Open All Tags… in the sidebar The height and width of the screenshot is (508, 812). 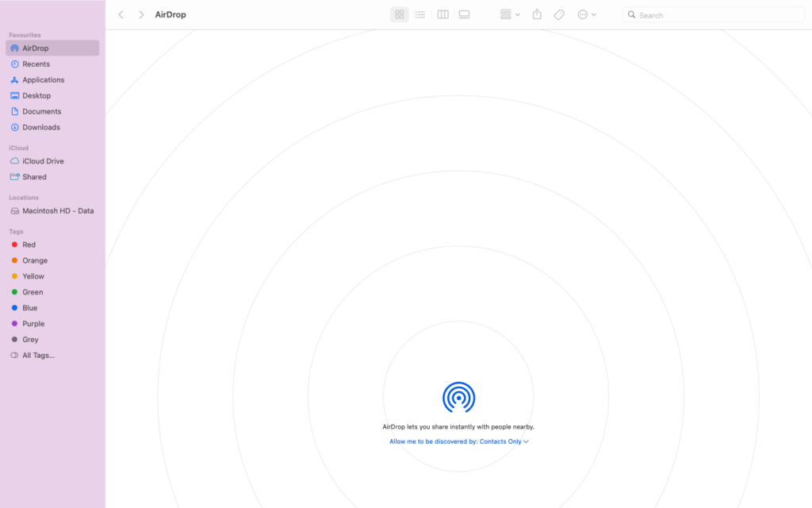click(52, 355)
